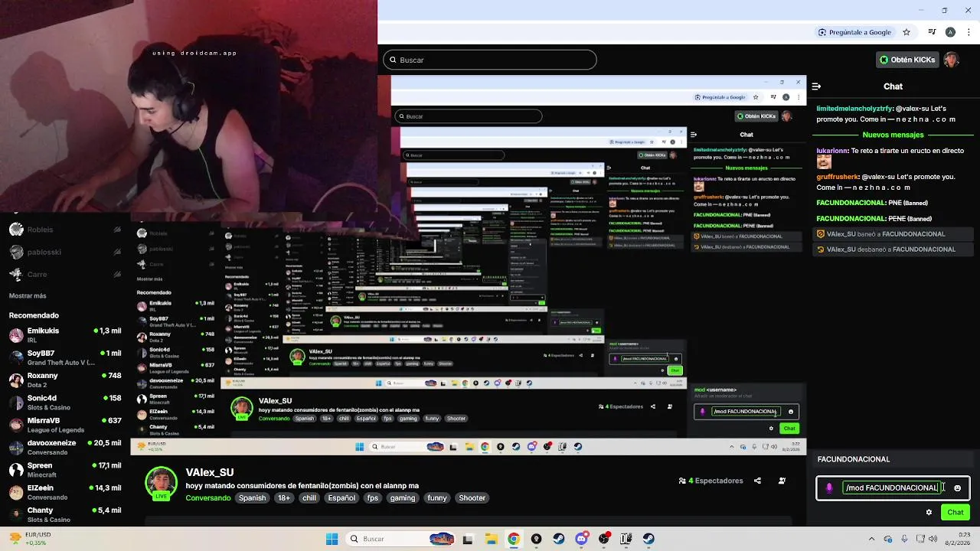Image resolution: width=980 pixels, height=551 pixels.
Task: Open davooxeneize recommended channel
Action: tap(65, 448)
